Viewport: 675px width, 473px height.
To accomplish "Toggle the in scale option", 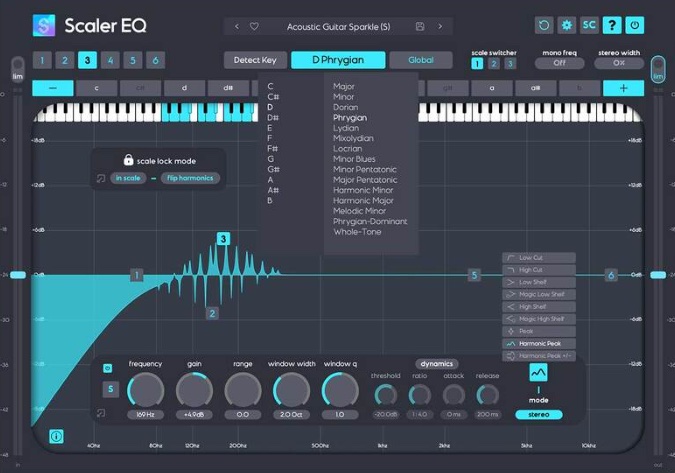I will [128, 178].
